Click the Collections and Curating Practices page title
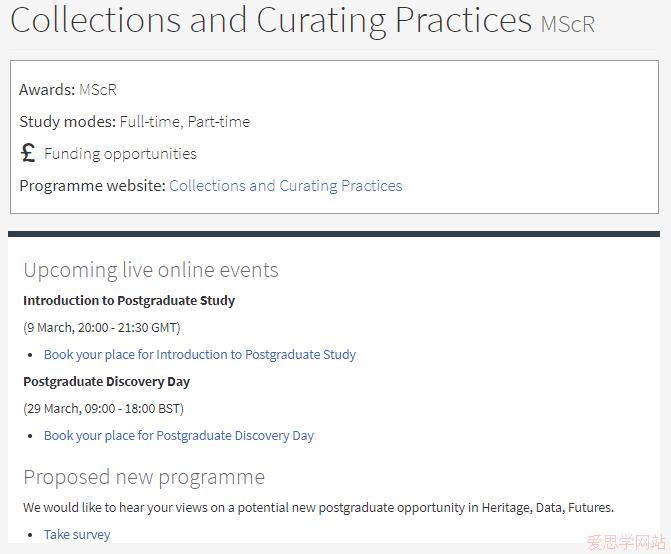Image resolution: width=671 pixels, height=554 pixels. pyautogui.click(x=271, y=20)
